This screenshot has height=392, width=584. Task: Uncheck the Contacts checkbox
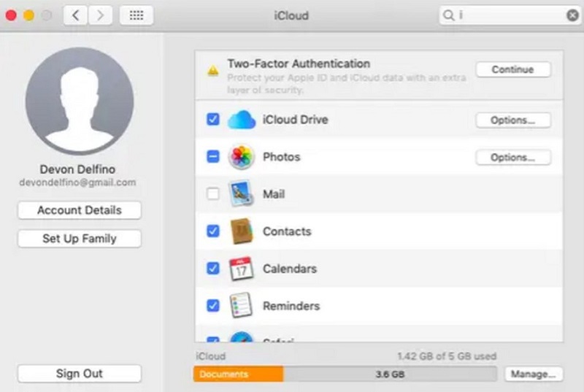coord(213,231)
